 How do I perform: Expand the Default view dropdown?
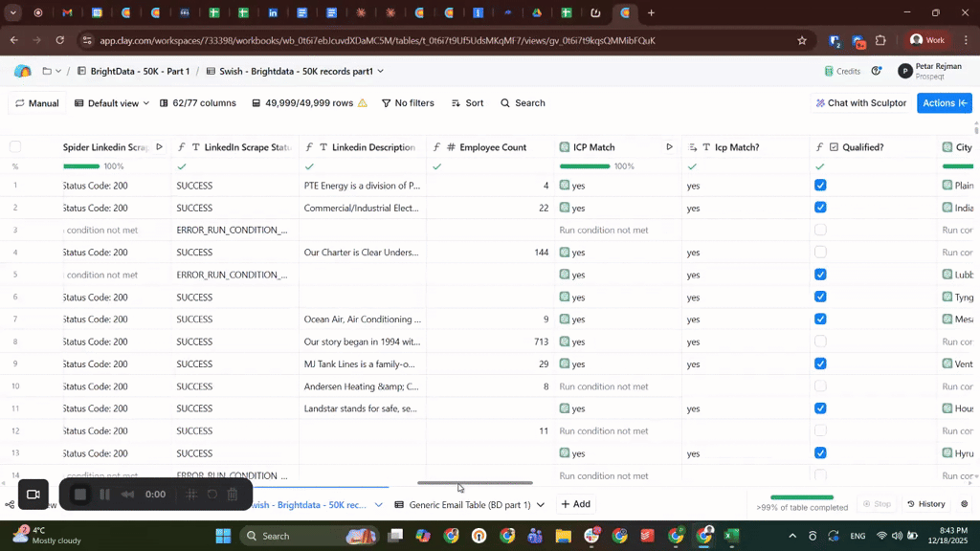[x=112, y=103]
